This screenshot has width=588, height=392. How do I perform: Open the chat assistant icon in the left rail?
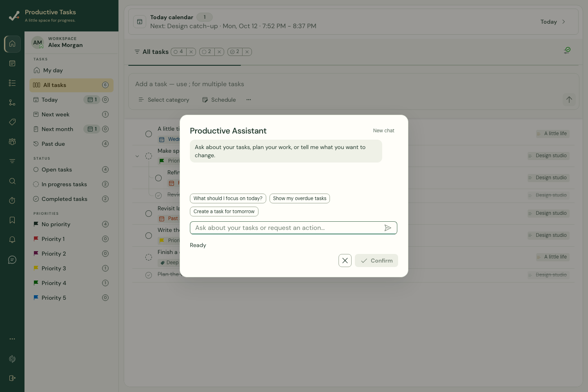pyautogui.click(x=12, y=260)
